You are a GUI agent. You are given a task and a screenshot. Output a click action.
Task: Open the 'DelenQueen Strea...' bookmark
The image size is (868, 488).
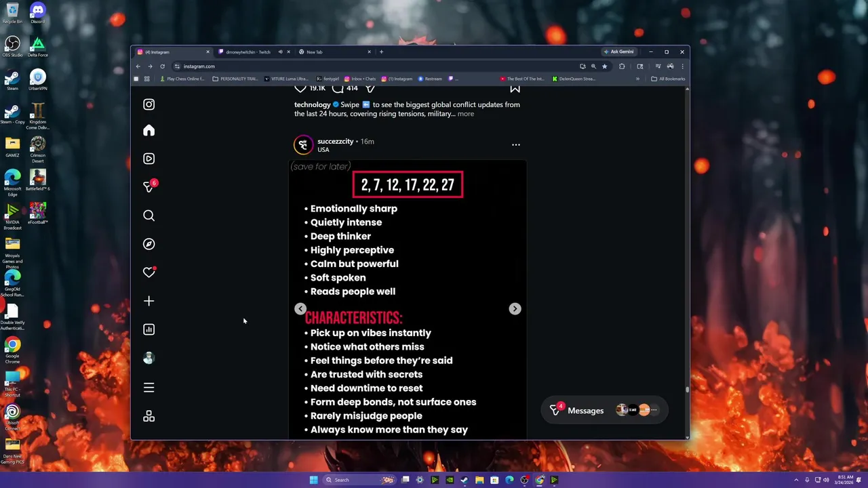[x=574, y=79]
